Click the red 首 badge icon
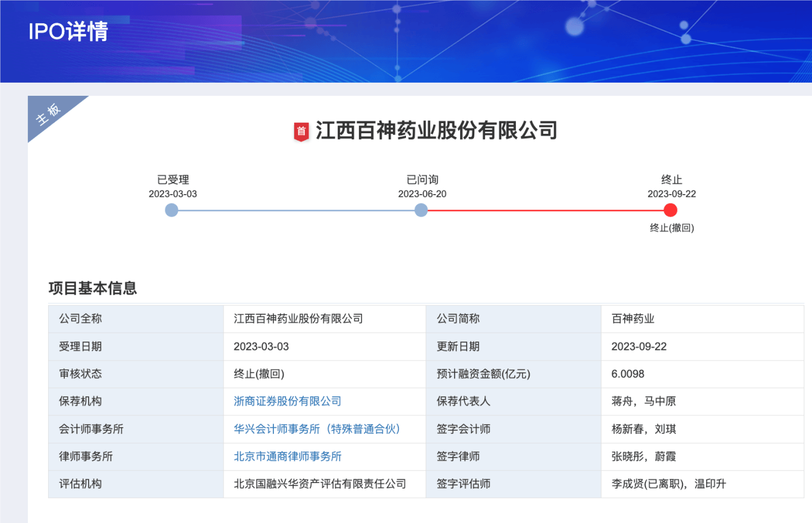This screenshot has height=523, width=812. coord(301,131)
